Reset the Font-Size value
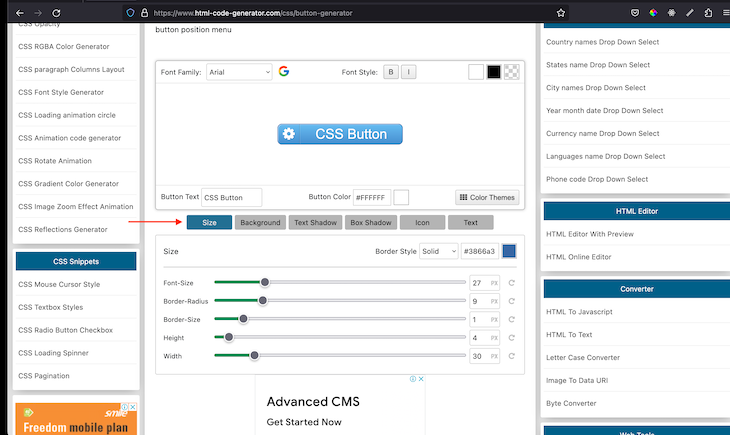 pyautogui.click(x=512, y=283)
